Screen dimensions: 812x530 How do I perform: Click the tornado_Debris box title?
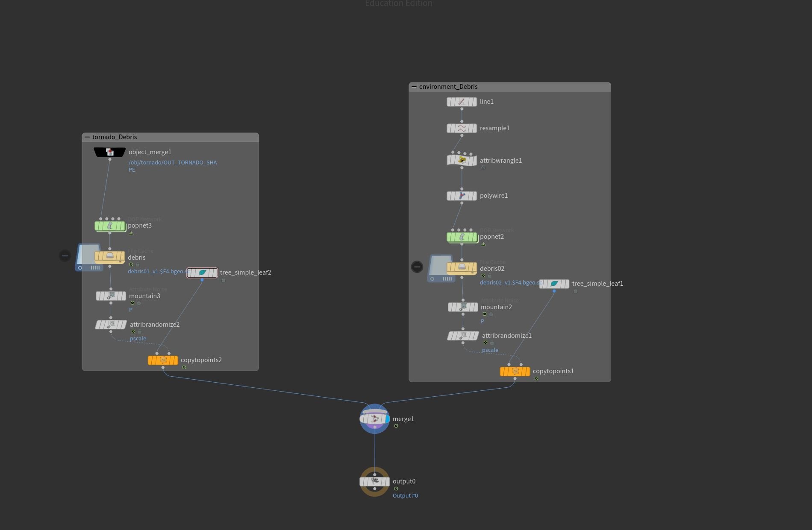click(x=115, y=137)
